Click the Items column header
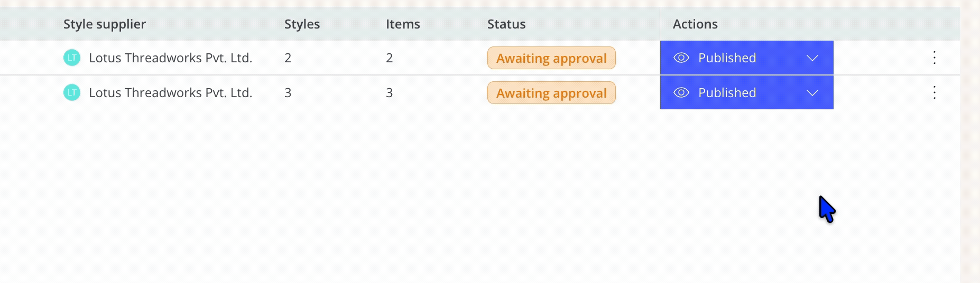The width and height of the screenshot is (980, 283). click(x=403, y=24)
